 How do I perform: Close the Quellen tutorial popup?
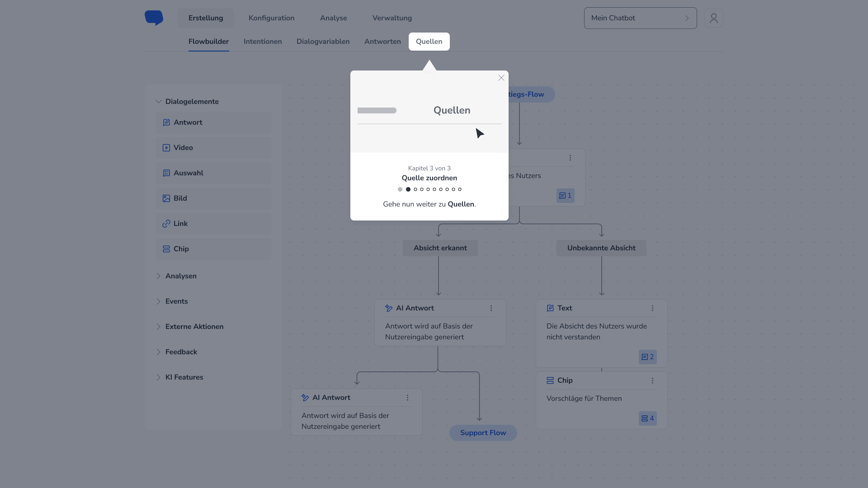[x=501, y=78]
